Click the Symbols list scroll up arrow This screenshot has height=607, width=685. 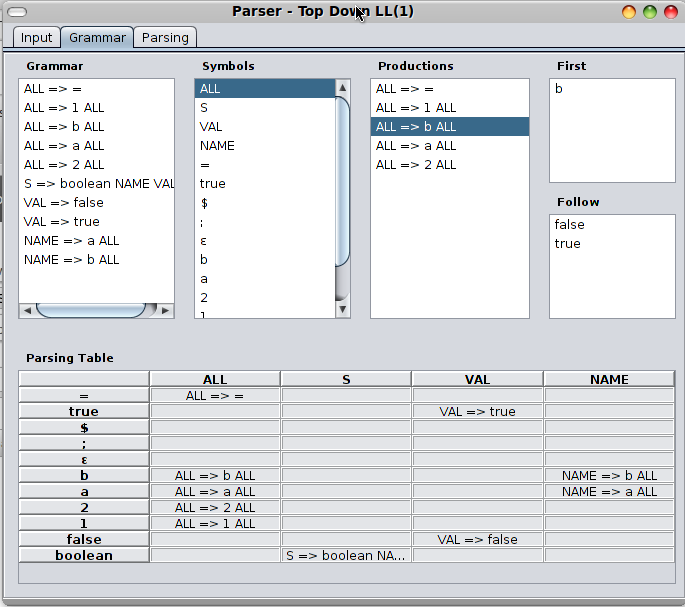(x=342, y=88)
